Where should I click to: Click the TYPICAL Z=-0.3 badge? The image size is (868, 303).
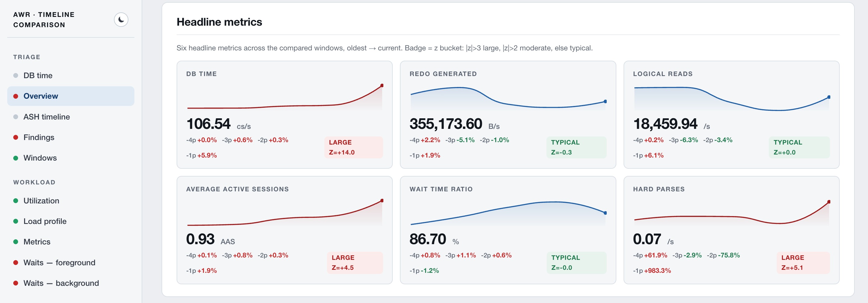tap(576, 148)
